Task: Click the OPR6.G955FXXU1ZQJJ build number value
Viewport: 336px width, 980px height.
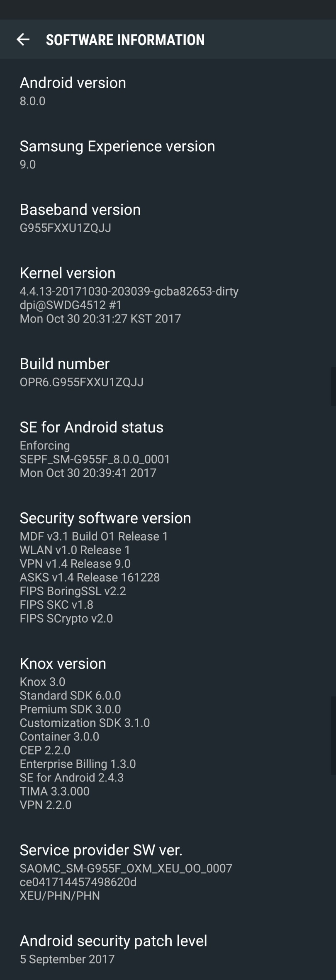Action: tap(82, 382)
